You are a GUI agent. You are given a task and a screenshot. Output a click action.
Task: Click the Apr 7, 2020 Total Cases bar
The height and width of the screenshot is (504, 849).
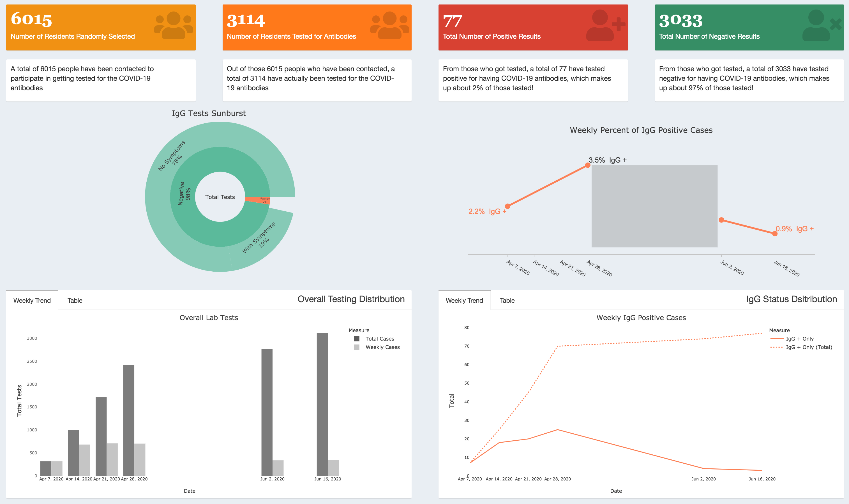tap(46, 468)
